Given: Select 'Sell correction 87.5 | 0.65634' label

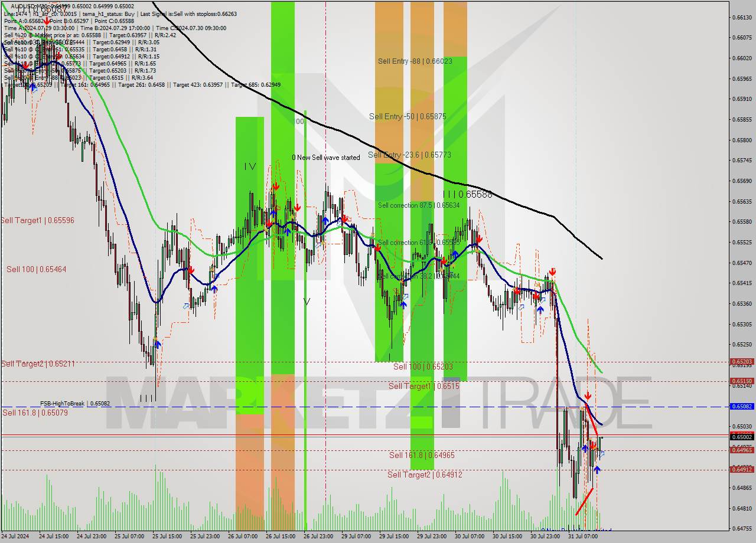Looking at the screenshot, I should point(419,205).
